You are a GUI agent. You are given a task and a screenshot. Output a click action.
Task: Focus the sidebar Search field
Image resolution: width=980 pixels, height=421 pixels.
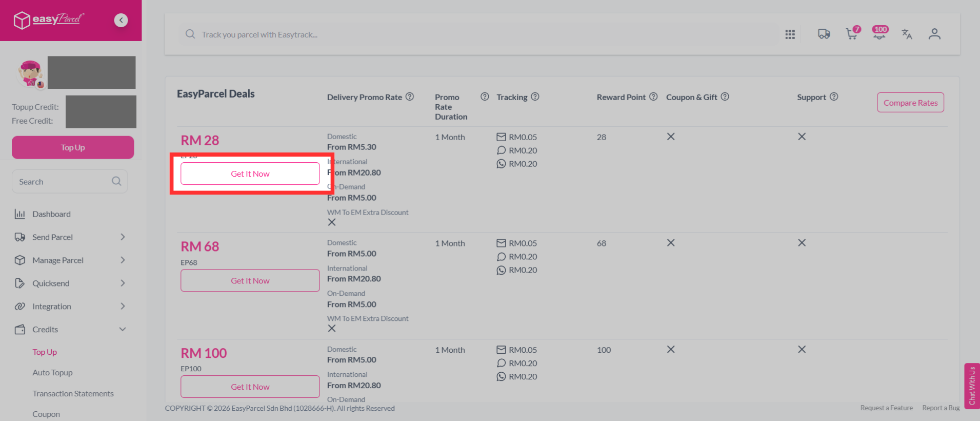70,182
